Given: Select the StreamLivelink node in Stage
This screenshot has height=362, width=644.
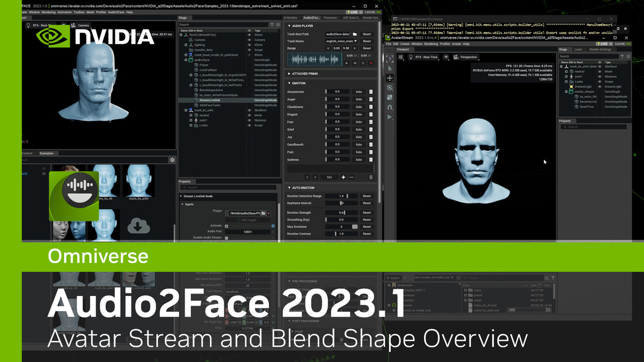Looking at the screenshot, I should tap(210, 100).
